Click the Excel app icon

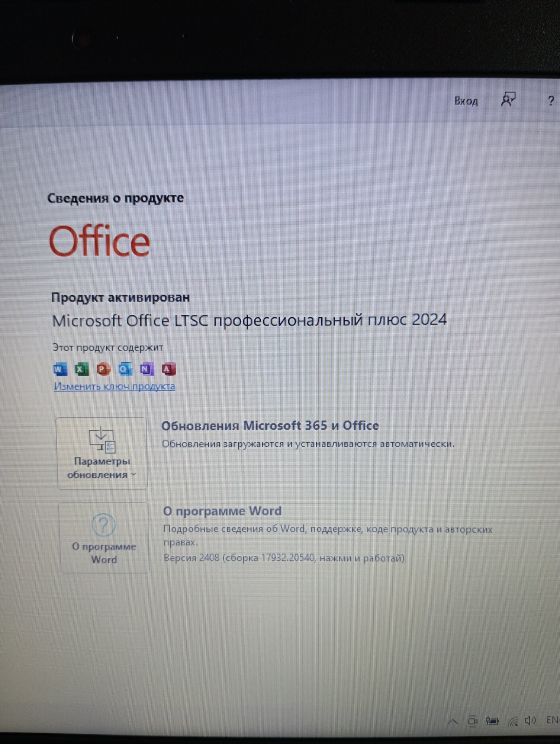point(82,369)
